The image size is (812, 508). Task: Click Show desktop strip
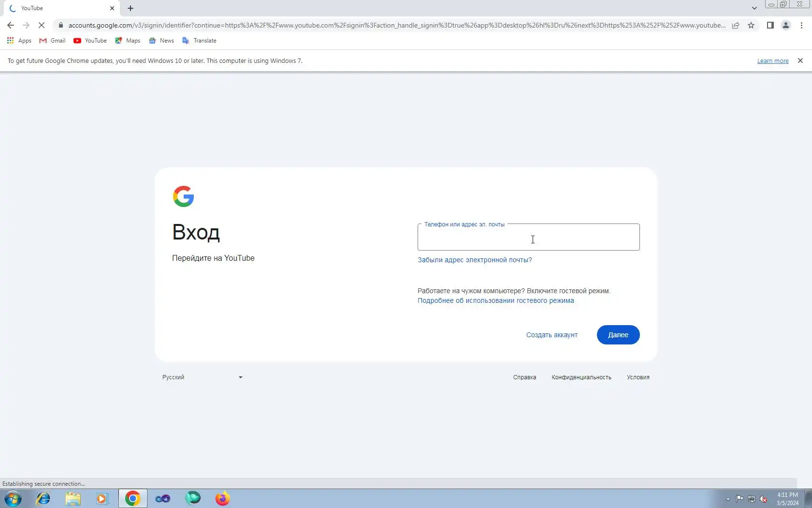[x=808, y=498]
